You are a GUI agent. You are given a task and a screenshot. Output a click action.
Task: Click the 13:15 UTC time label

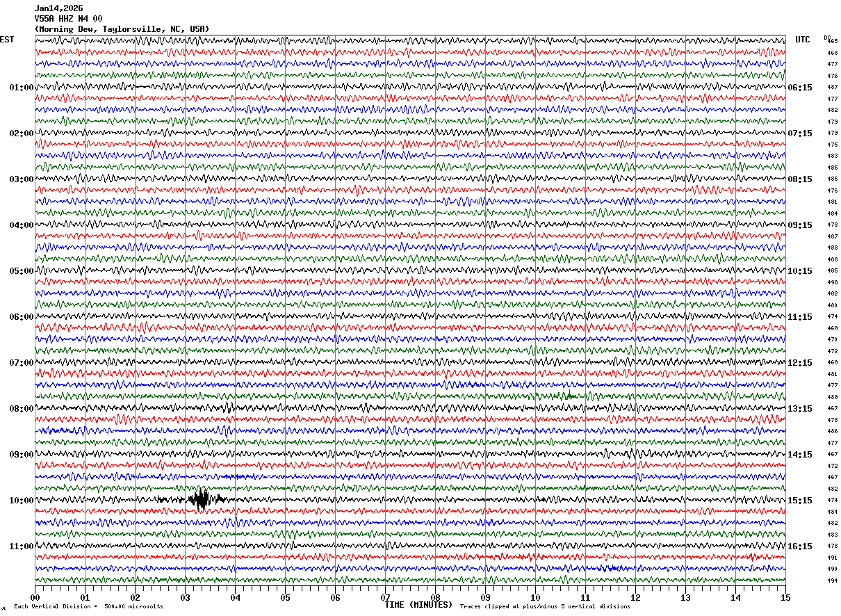[800, 409]
